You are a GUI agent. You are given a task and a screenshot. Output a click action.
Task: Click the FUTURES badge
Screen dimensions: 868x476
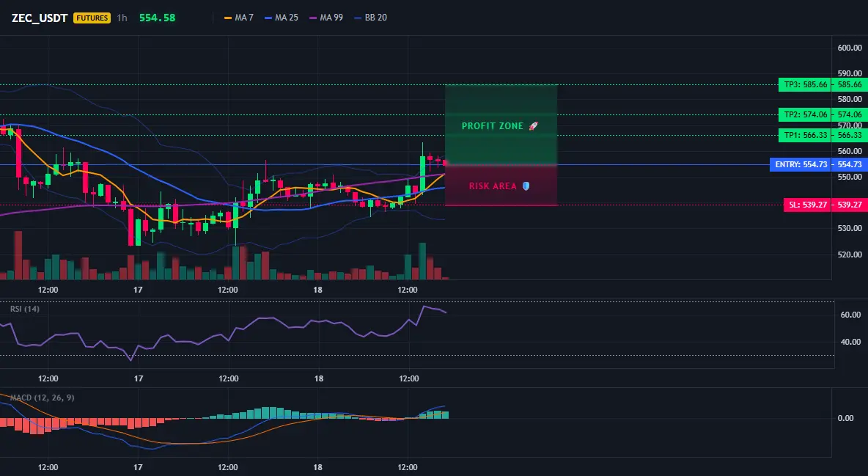92,18
